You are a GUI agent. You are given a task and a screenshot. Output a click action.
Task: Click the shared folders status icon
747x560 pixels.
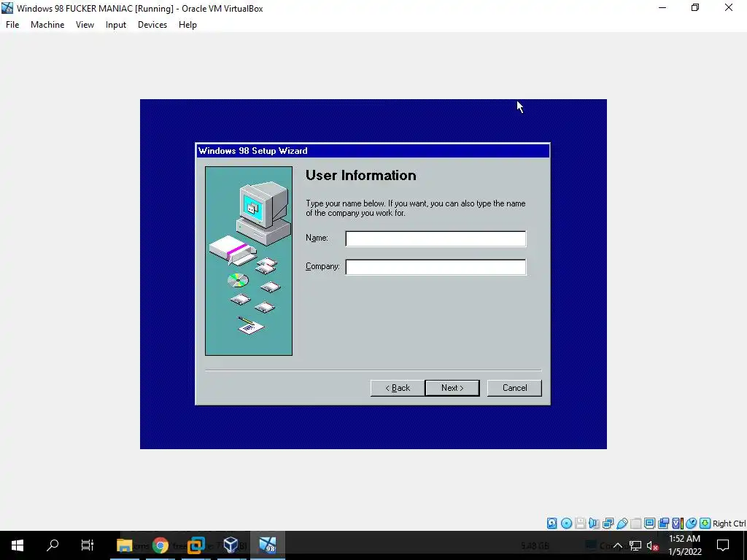635,524
